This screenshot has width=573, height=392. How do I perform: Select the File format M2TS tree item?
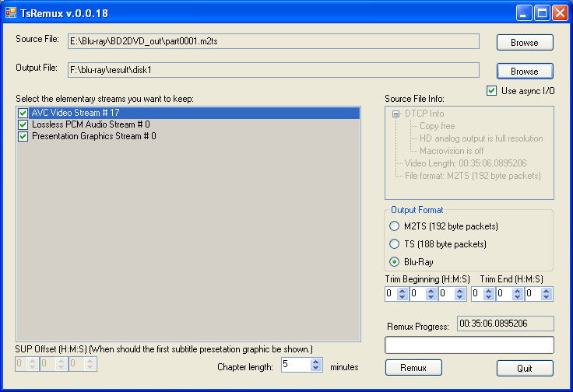[x=473, y=176]
